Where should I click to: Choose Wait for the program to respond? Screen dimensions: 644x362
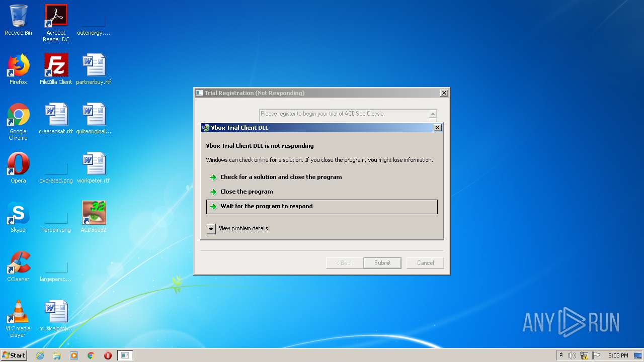pyautogui.click(x=322, y=207)
